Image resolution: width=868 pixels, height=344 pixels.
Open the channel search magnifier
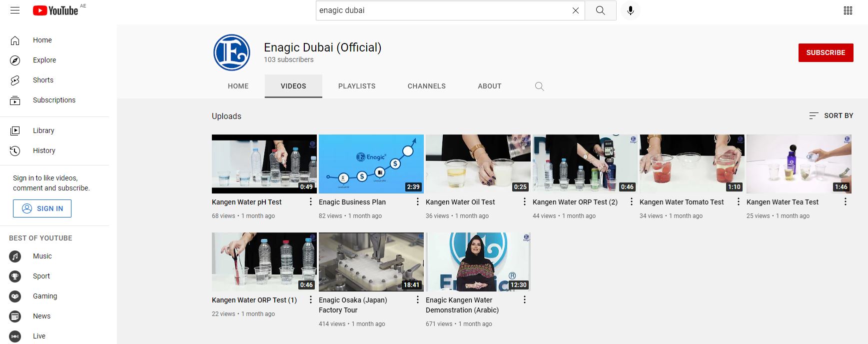539,86
